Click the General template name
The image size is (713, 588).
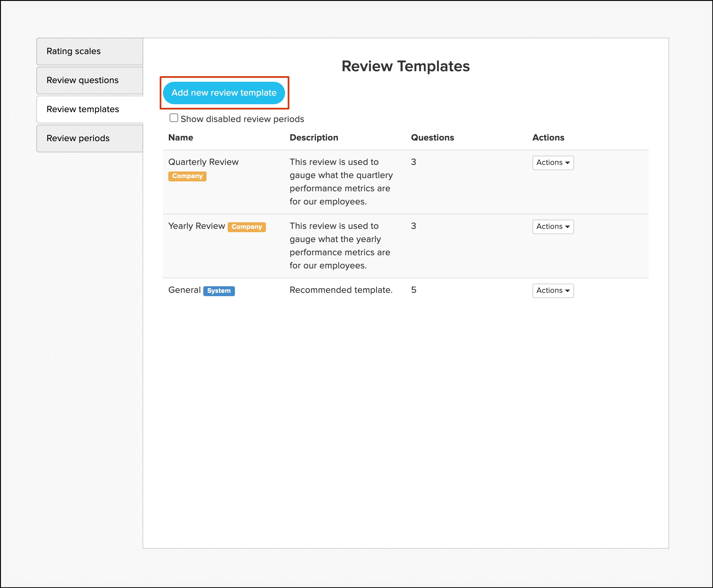point(184,290)
